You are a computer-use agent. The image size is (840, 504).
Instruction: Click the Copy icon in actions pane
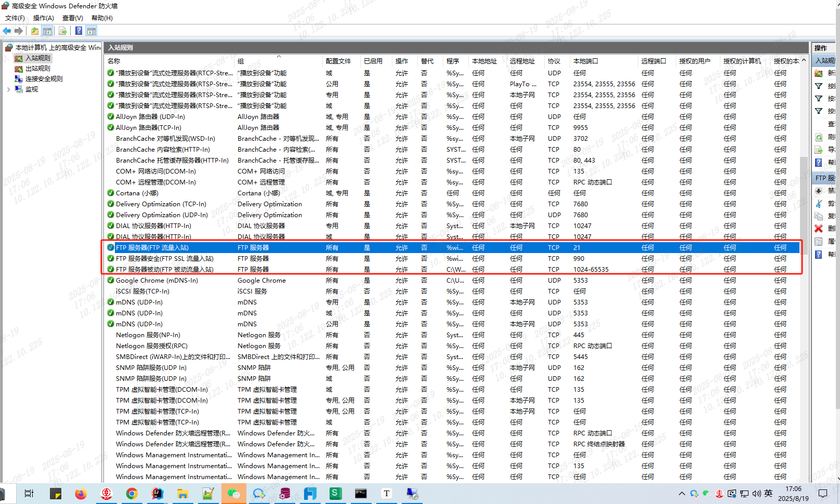(819, 216)
